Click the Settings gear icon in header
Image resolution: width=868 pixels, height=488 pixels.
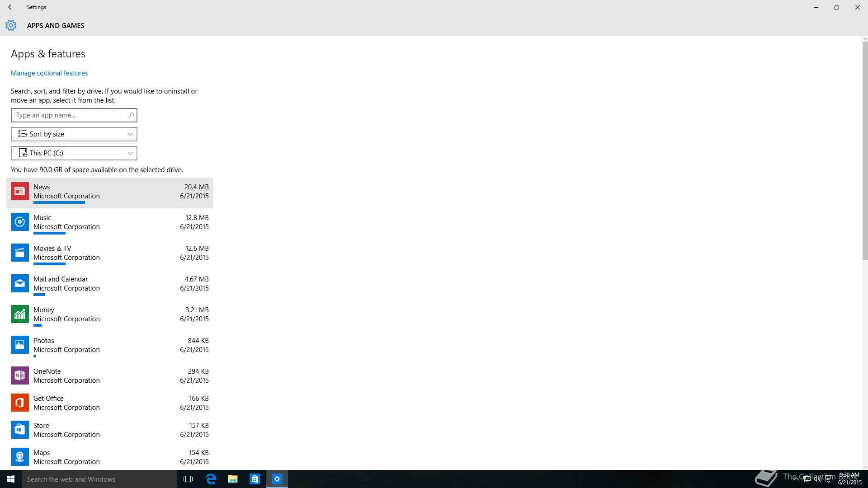(11, 25)
